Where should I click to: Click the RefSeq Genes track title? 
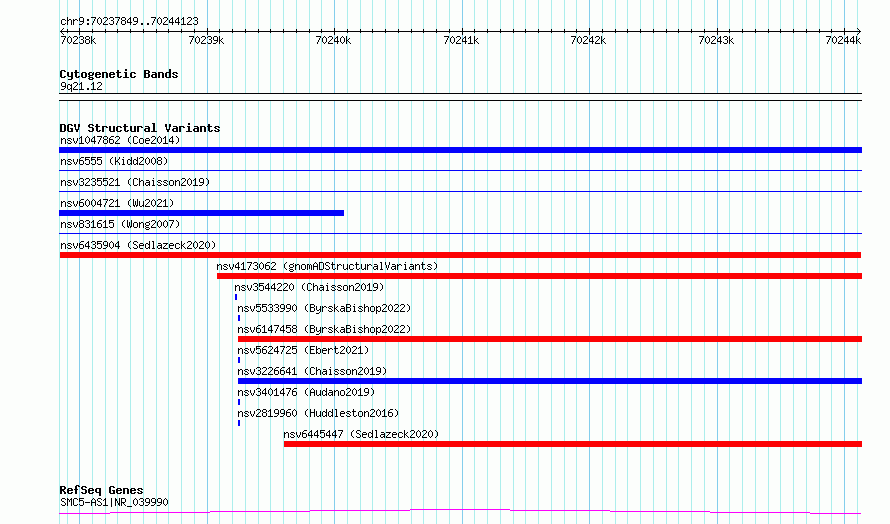pos(101,490)
